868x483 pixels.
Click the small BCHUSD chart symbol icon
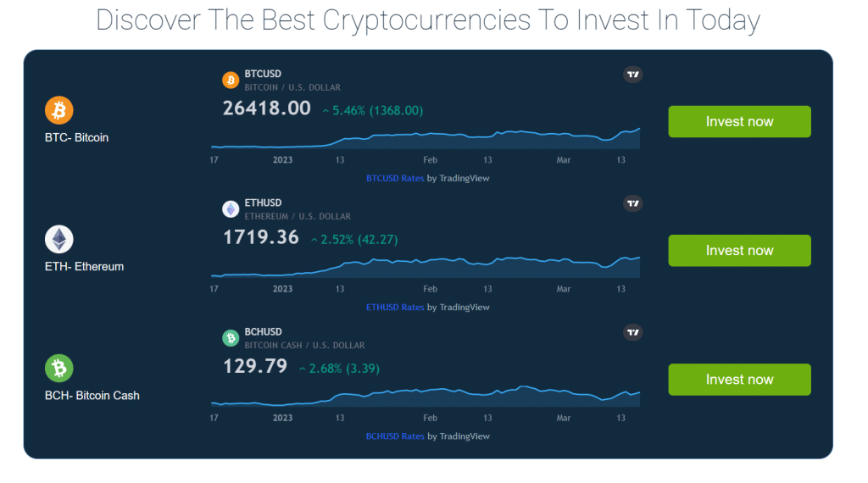(231, 337)
